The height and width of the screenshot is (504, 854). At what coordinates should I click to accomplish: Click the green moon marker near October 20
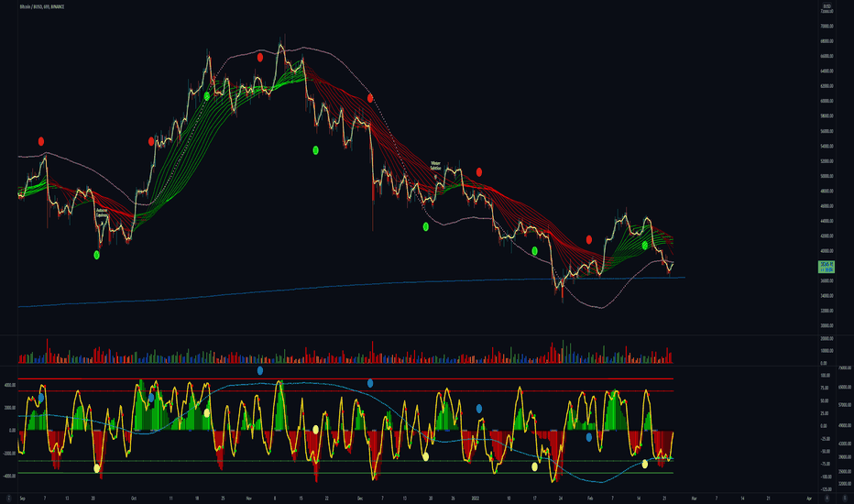[x=206, y=96]
